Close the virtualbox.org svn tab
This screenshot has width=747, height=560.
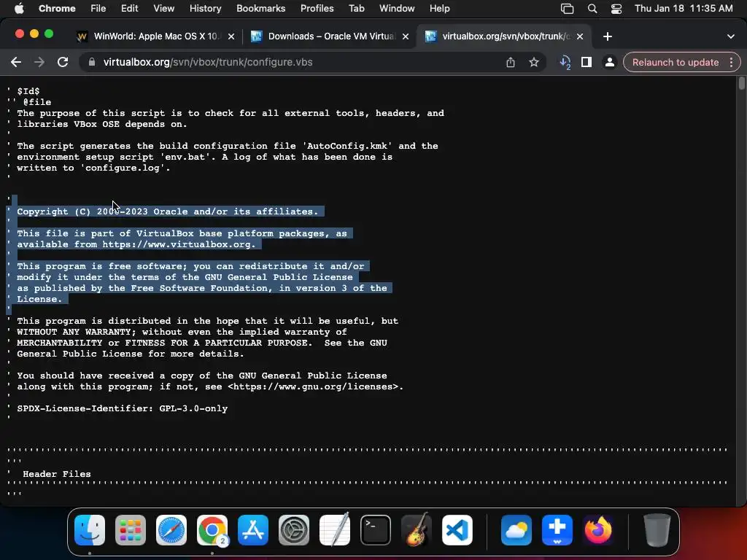point(580,36)
